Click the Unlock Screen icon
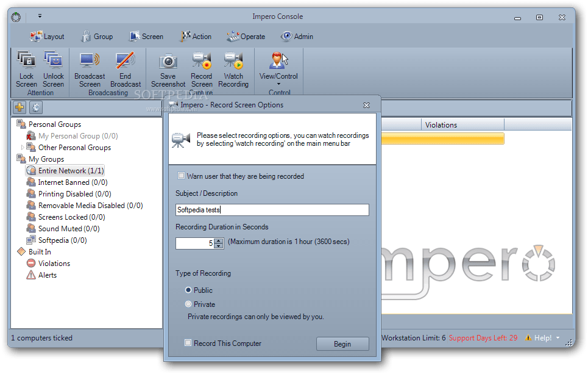The width and height of the screenshot is (588, 374). (53, 60)
